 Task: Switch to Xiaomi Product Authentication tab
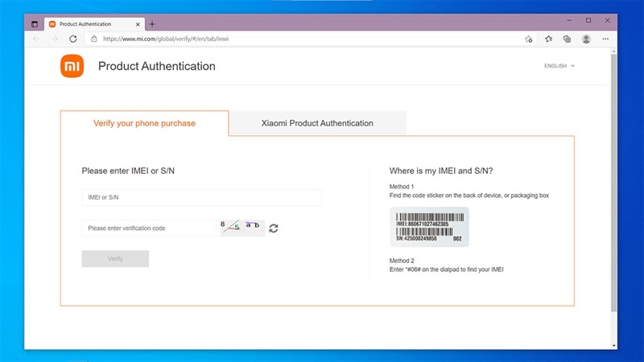[317, 123]
